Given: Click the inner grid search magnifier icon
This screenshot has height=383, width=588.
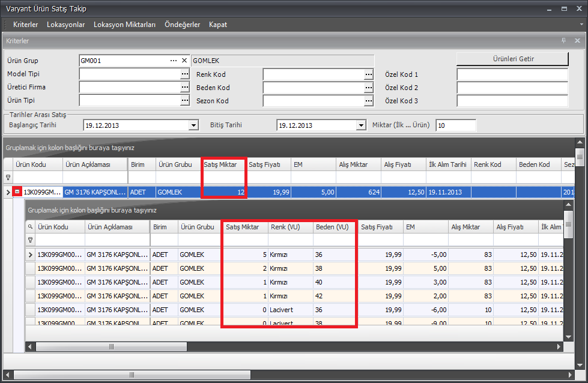Looking at the screenshot, I should [30, 227].
